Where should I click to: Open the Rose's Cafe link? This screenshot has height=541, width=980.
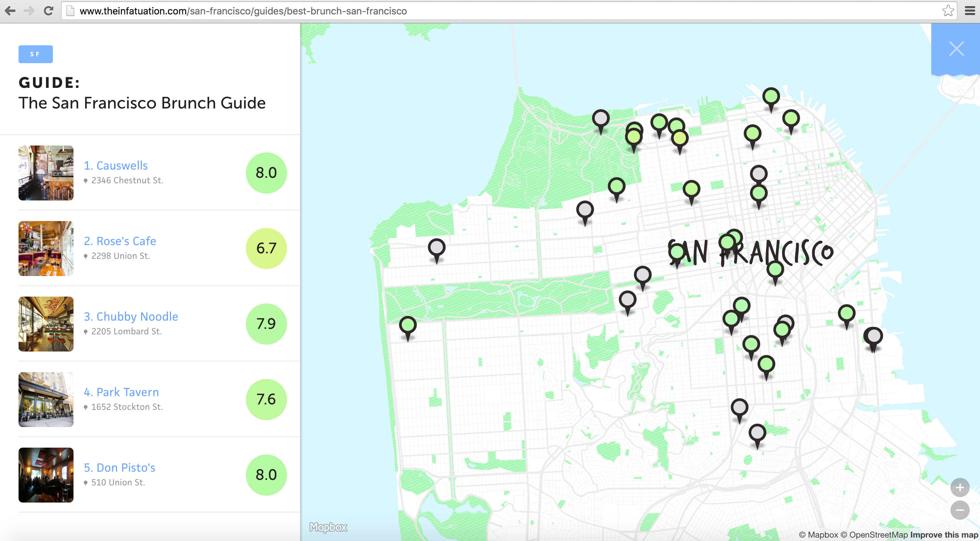click(120, 241)
